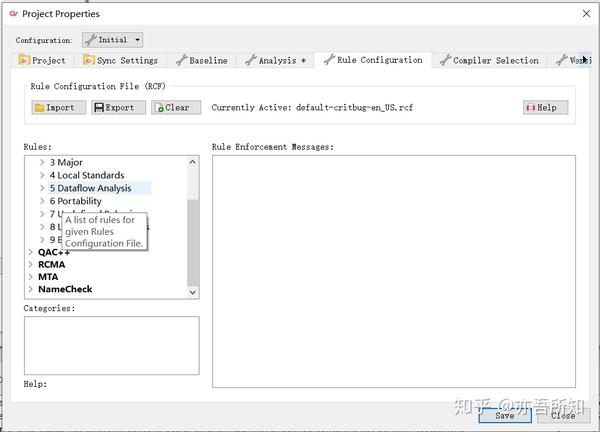Expand the 3 Major rule node
Viewport: 600px width, 432px height.
(42, 162)
